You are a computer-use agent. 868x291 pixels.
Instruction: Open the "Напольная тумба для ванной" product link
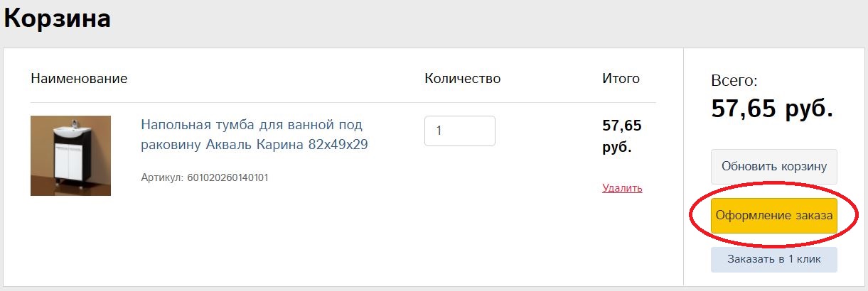pos(252,125)
